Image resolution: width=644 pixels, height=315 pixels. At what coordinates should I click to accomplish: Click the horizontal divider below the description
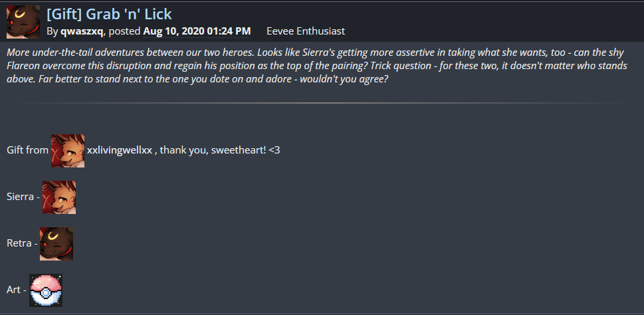(x=319, y=103)
